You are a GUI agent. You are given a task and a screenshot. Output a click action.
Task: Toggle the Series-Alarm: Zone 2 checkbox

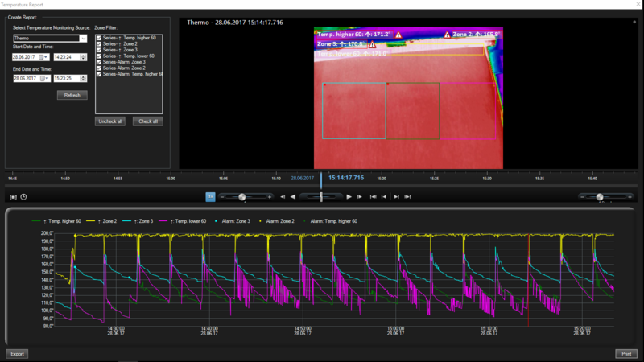[x=98, y=68]
